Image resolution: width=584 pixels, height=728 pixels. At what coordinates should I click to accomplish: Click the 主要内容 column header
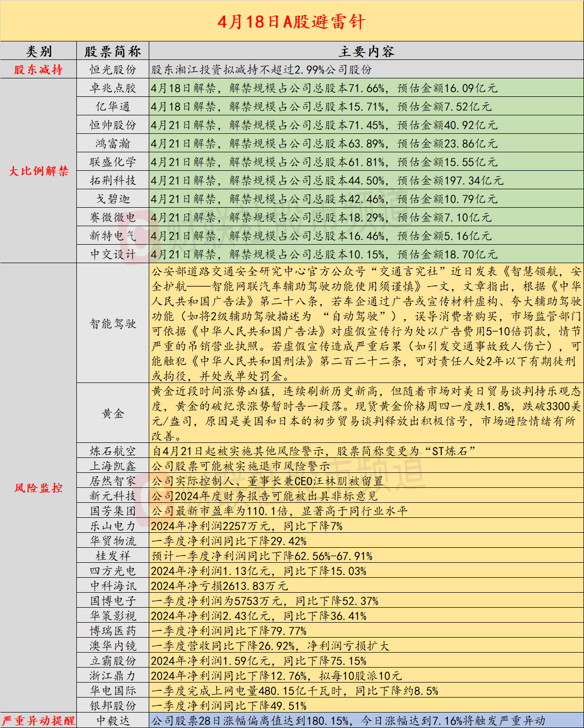coord(366,51)
